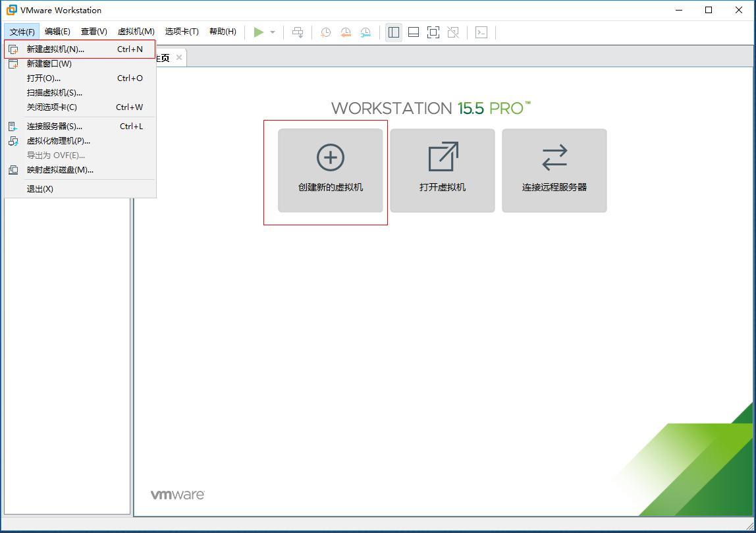Click the power on green play icon
The height and width of the screenshot is (533, 756).
point(258,32)
